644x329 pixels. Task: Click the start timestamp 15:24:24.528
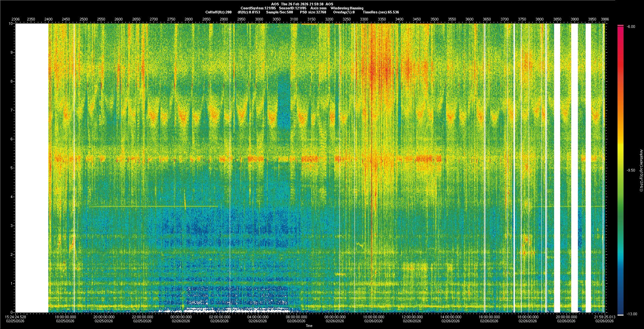[15, 317]
